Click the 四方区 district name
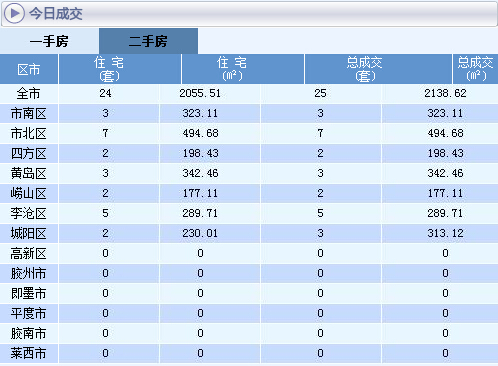Viewport: 498px width, 366px height. [x=28, y=154]
